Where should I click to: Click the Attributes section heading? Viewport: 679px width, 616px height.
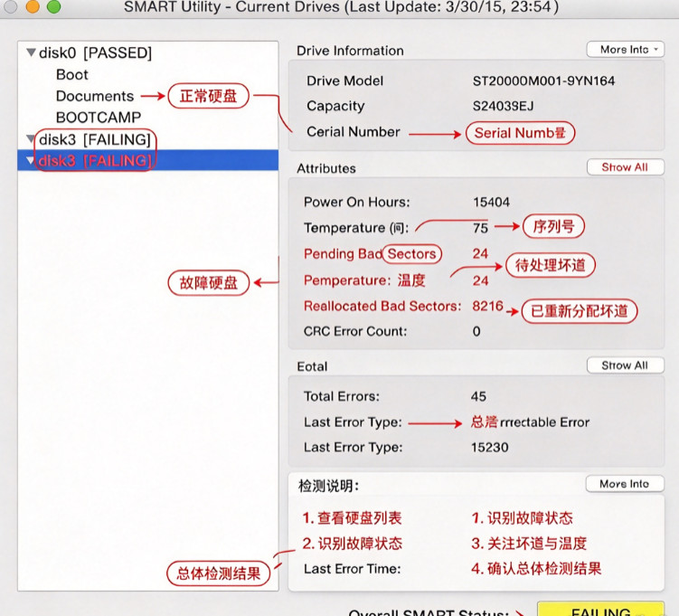(x=326, y=168)
